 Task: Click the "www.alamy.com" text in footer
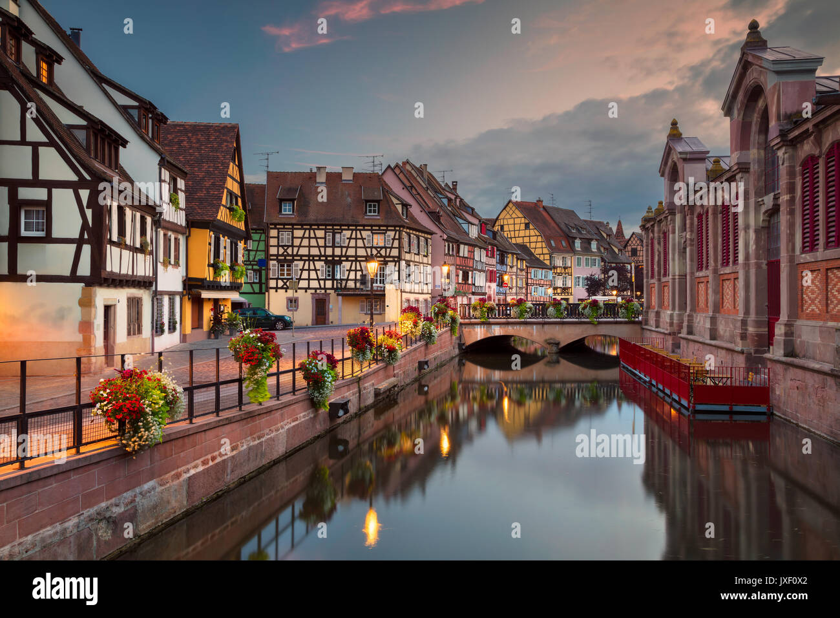[764, 597]
